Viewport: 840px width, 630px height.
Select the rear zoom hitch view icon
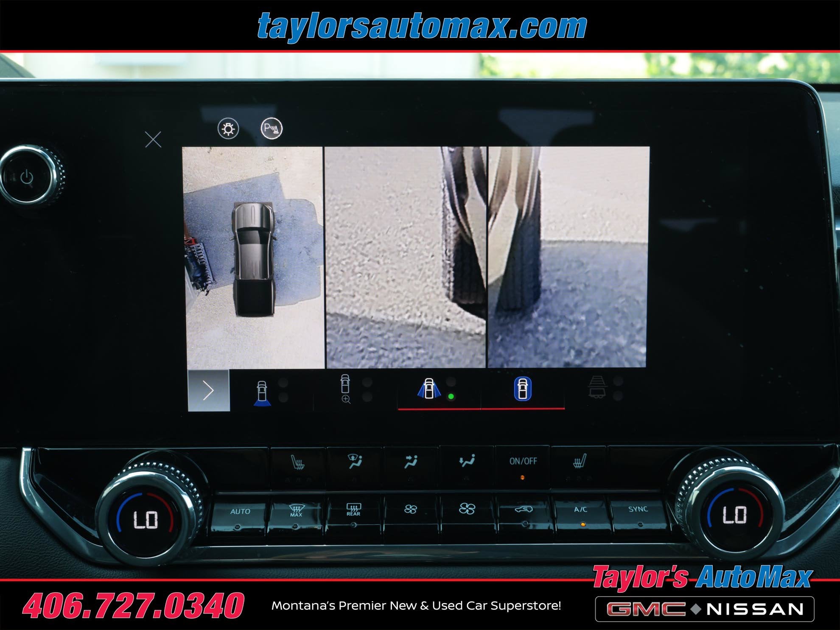tap(346, 389)
